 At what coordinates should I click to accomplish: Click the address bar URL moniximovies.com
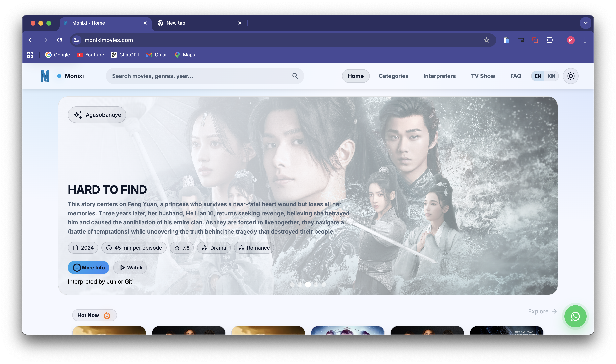109,40
